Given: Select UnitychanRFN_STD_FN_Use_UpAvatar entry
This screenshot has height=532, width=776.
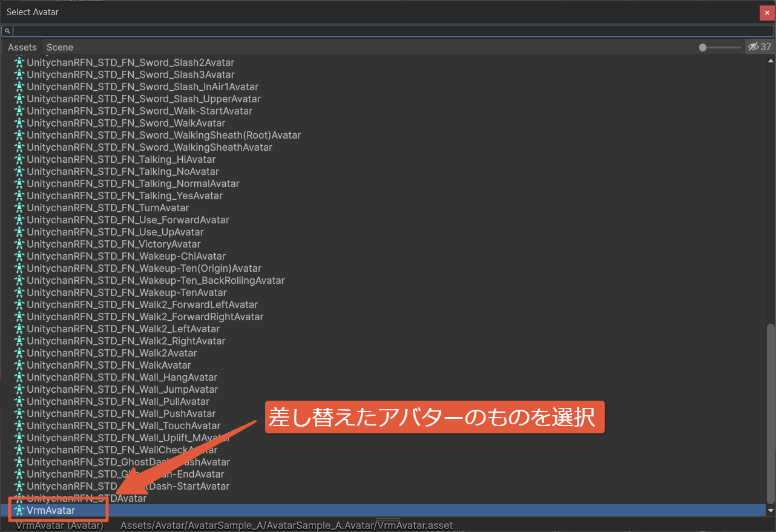Looking at the screenshot, I should point(115,232).
